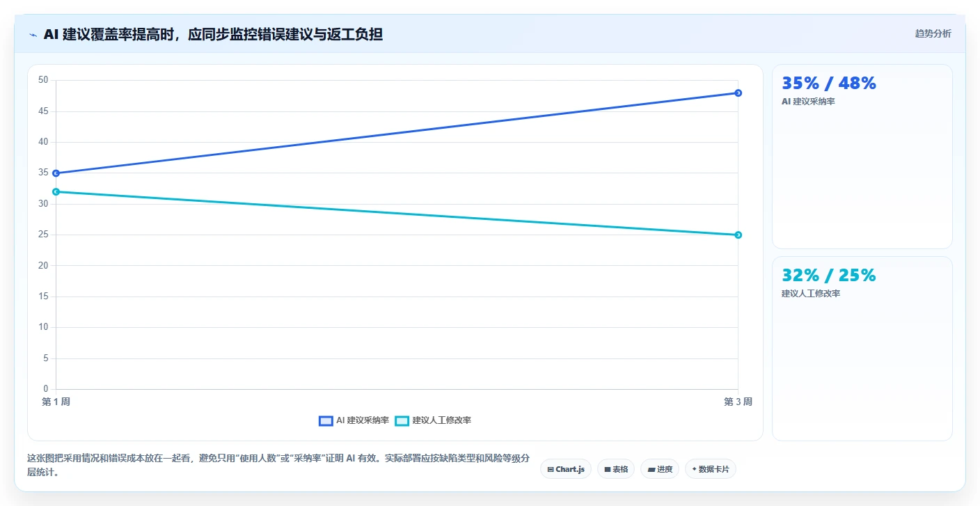Click the cyan 建议人工修改率 legend swatch
The height and width of the screenshot is (506, 980).
402,420
